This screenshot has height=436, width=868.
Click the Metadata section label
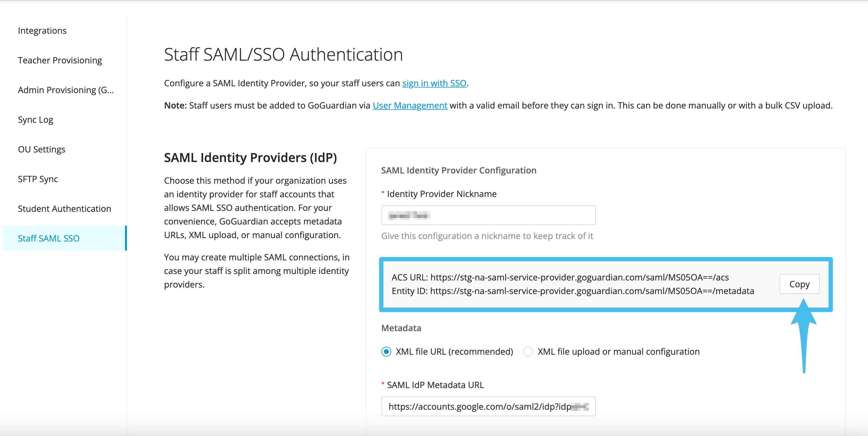[401, 328]
